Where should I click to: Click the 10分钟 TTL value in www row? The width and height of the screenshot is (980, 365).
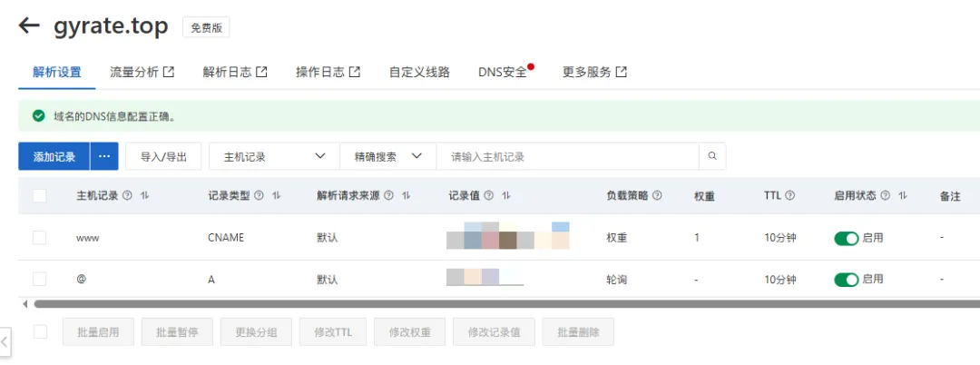pos(780,238)
